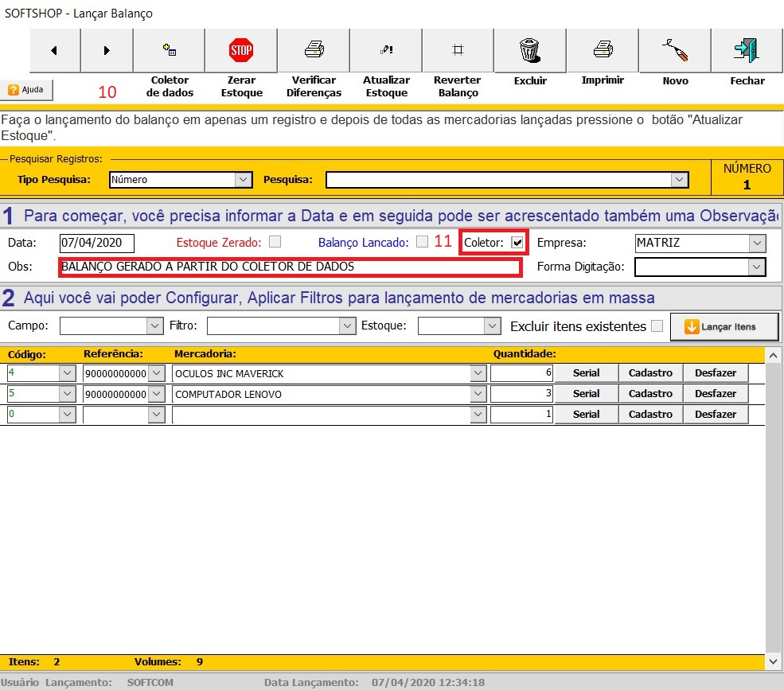Enable the Estoque Zerado checkbox
784x690 pixels.
click(x=275, y=242)
